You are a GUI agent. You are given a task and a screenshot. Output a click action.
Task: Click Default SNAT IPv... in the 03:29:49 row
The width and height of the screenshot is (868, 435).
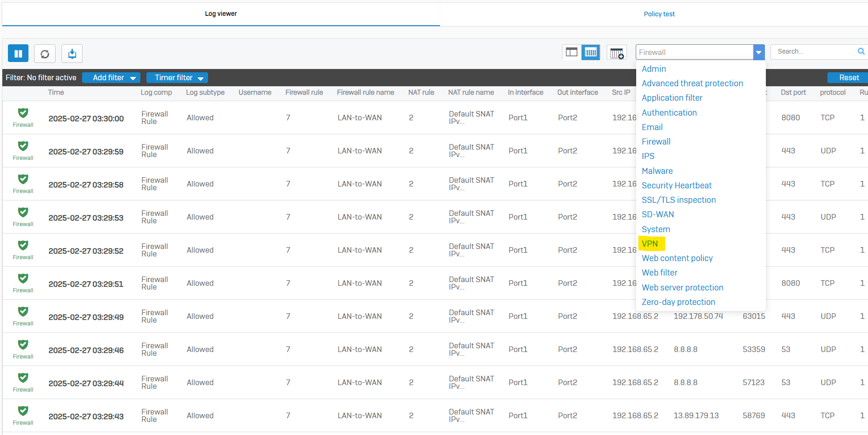pos(471,316)
